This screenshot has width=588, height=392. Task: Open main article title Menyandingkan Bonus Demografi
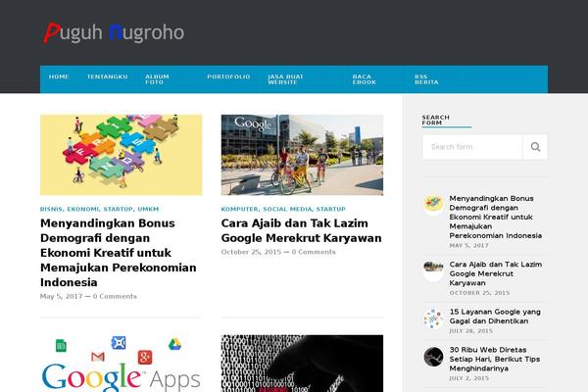click(x=119, y=253)
